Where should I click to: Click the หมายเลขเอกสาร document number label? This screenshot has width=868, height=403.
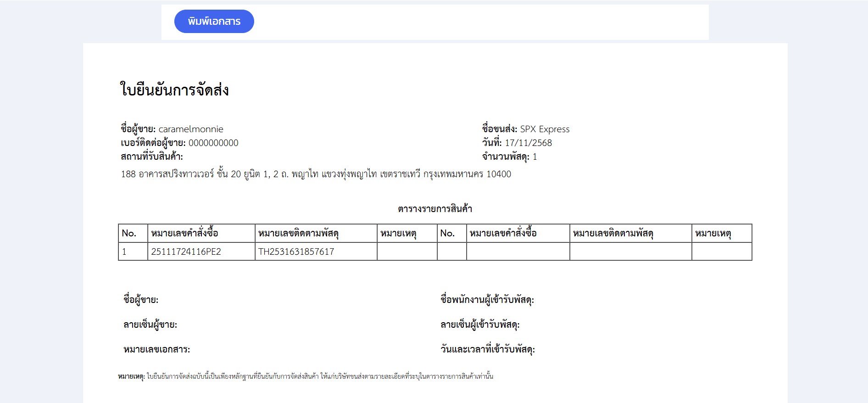pos(156,350)
